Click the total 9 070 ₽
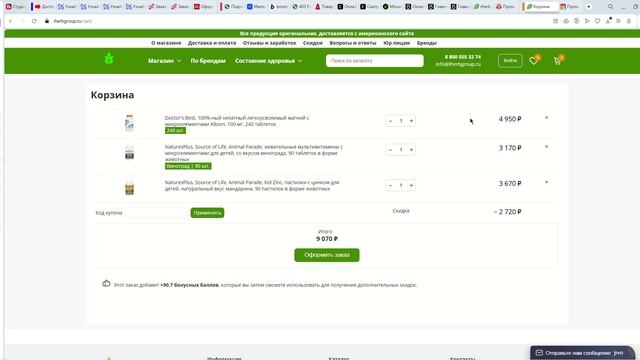640x360 pixels. [x=327, y=239]
